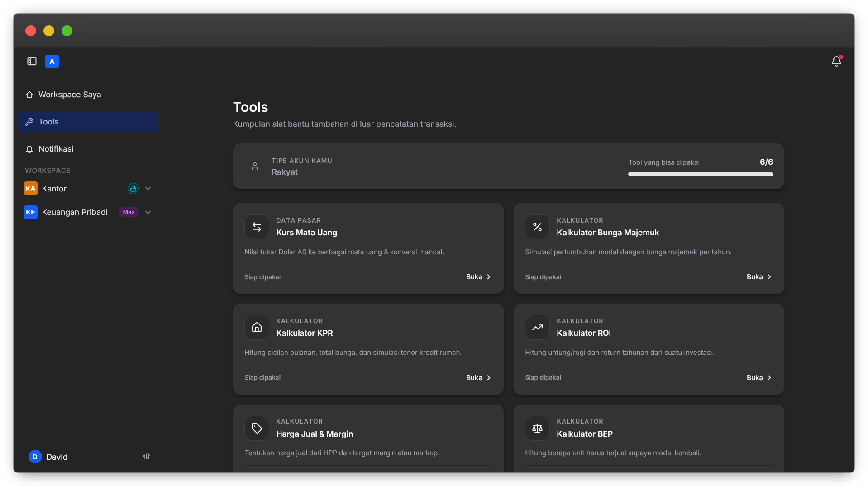Click David's D avatar

point(35,457)
